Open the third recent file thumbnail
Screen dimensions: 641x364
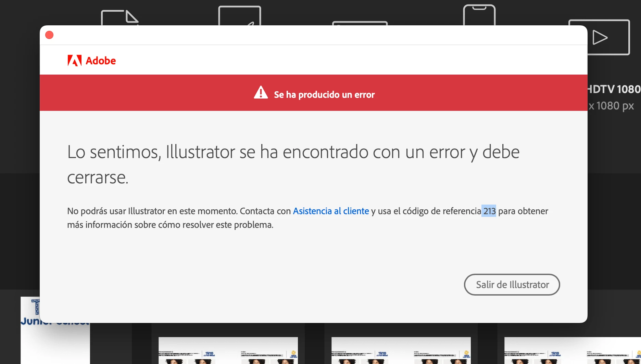[x=401, y=351]
